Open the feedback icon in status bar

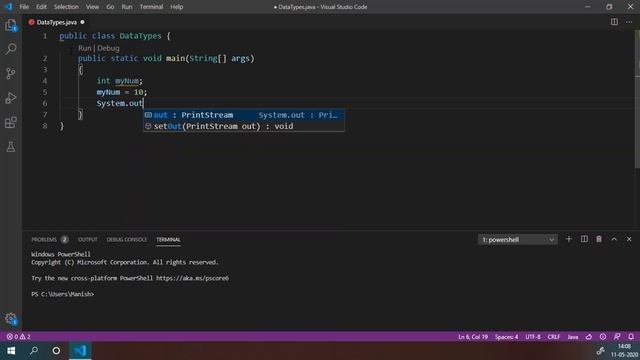click(x=617, y=337)
